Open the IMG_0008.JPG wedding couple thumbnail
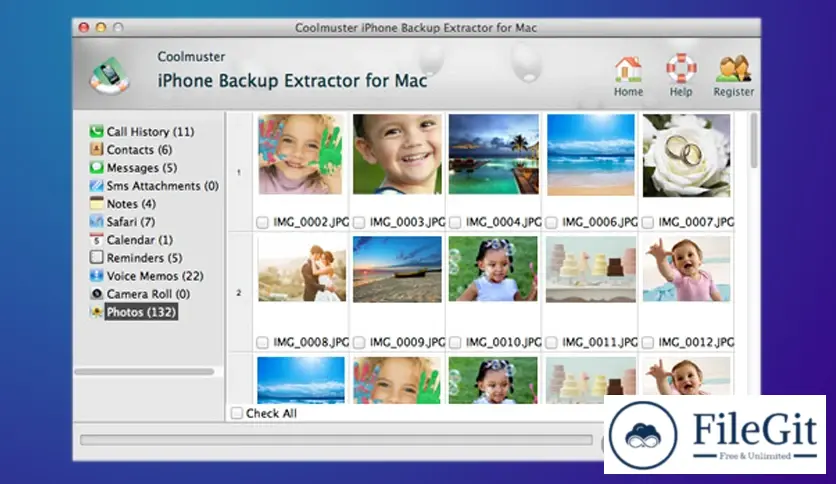 pos(302,269)
